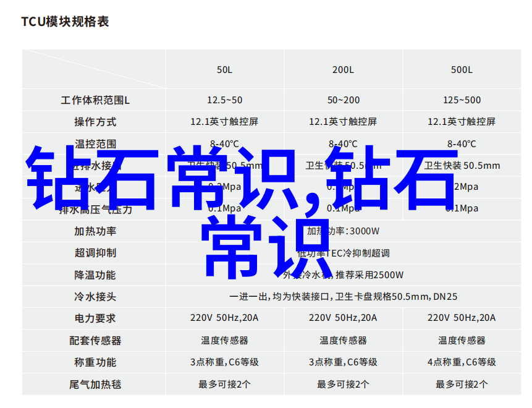532x408 pixels.
Task: Click the row label '称重功能'
Action: 95,362
